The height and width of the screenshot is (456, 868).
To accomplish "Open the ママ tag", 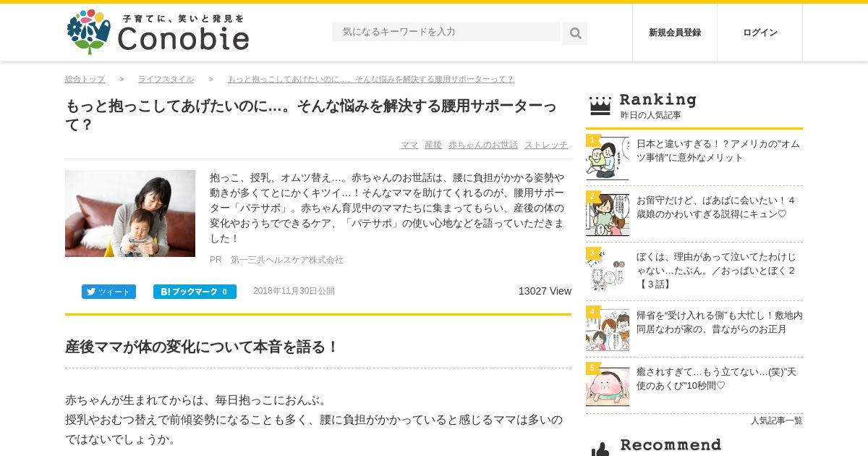I will [409, 145].
